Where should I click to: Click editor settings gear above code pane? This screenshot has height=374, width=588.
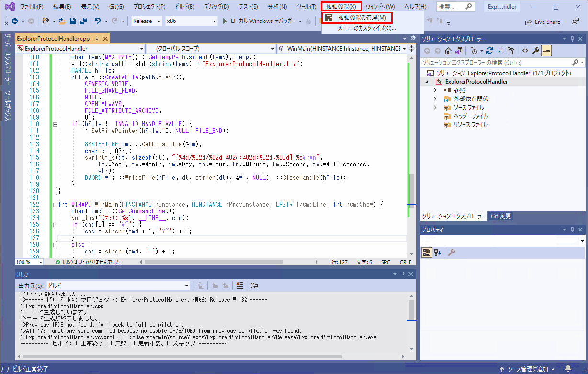coord(413,38)
